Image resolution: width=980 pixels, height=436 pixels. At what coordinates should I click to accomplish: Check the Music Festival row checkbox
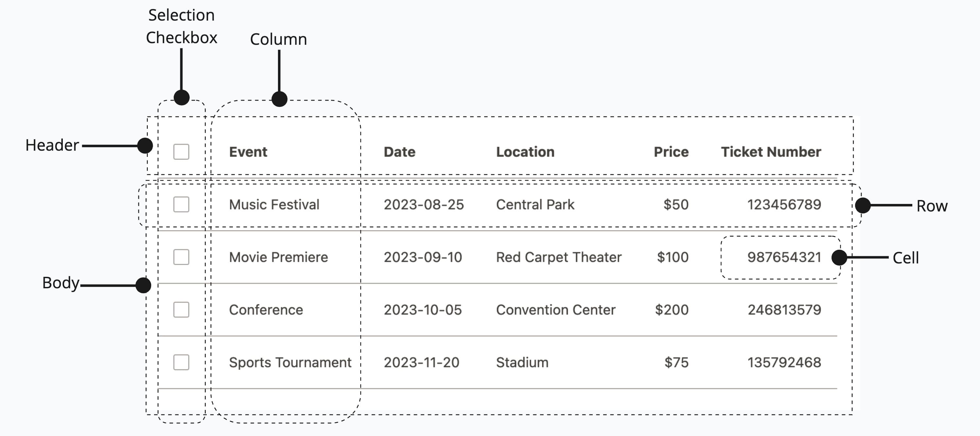tap(181, 205)
